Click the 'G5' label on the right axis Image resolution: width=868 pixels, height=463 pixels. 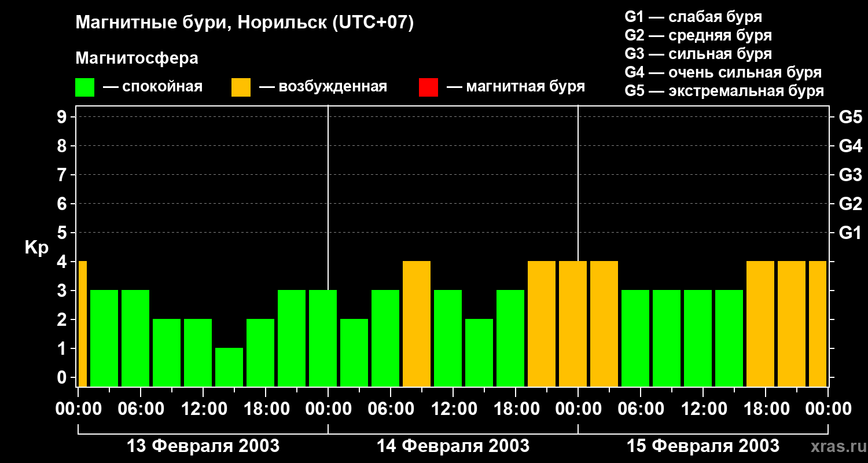[x=850, y=117]
